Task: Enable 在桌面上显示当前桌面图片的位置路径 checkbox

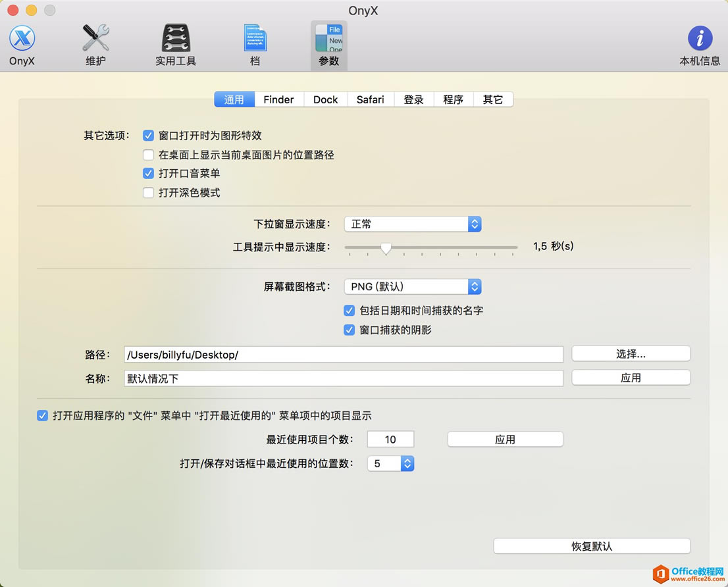Action: point(148,155)
